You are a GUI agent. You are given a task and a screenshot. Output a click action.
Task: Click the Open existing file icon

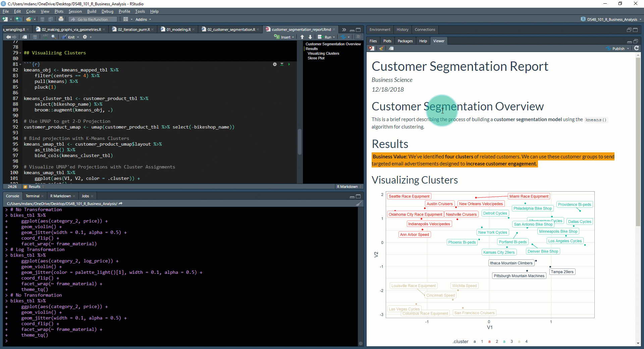29,19
